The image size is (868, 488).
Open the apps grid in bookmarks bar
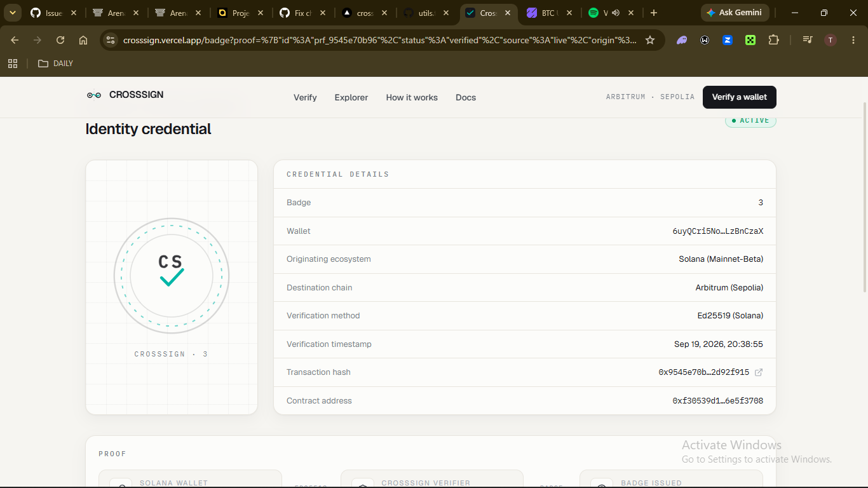13,64
